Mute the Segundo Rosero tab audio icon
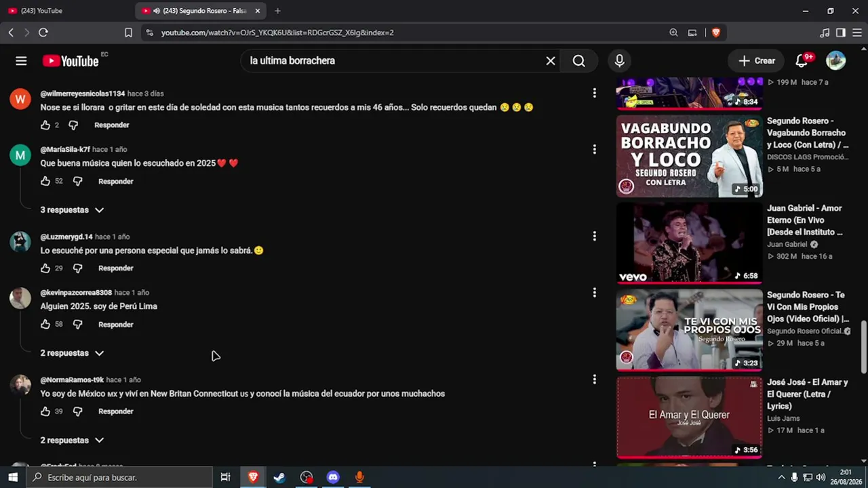The image size is (868, 488). [157, 11]
